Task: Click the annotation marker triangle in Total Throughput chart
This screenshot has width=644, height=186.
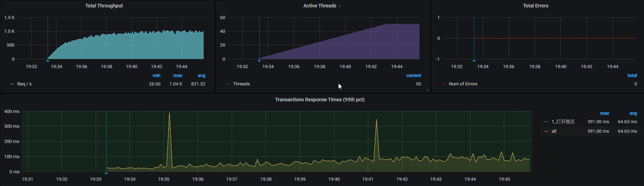Action: coord(48,60)
